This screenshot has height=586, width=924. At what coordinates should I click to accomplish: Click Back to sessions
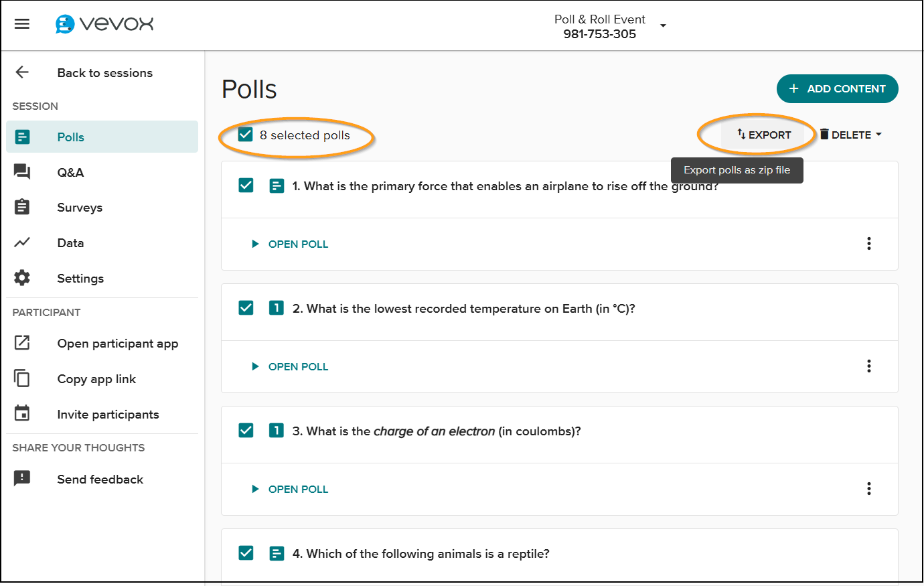[104, 73]
